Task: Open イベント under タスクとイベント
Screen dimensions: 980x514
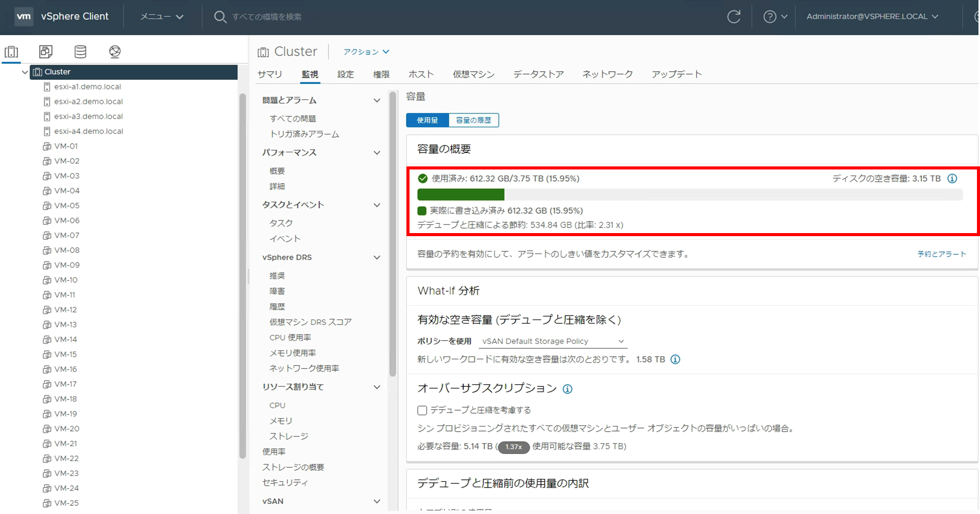Action: point(285,239)
